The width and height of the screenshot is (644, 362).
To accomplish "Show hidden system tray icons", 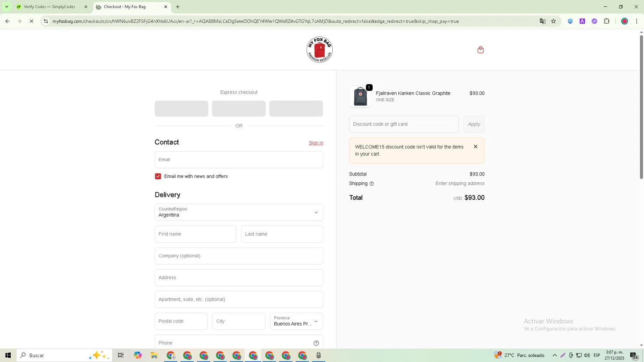I will [x=555, y=355].
